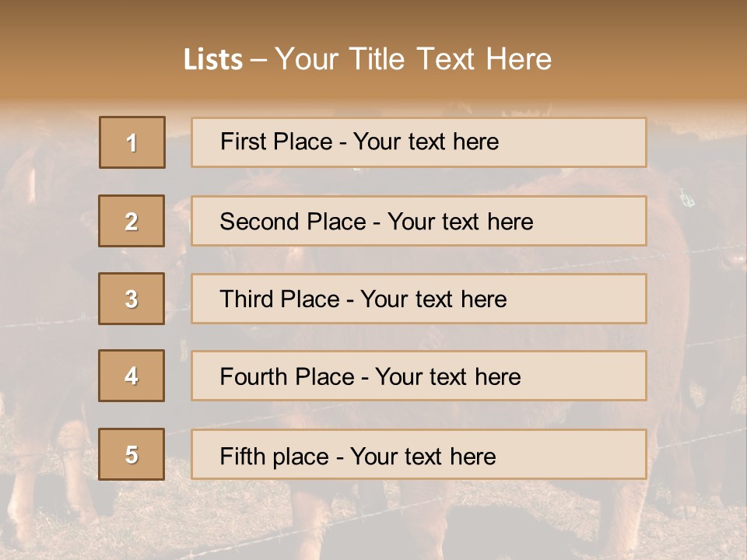Click "Your text here" in Second Place row
The height and width of the screenshot is (560, 747).
460,222
